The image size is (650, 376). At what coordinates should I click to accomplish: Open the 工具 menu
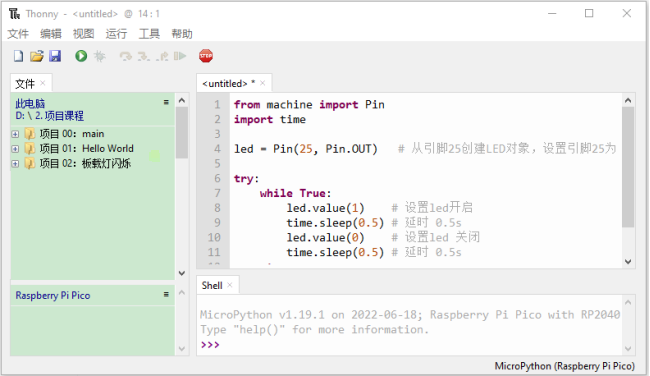(149, 34)
